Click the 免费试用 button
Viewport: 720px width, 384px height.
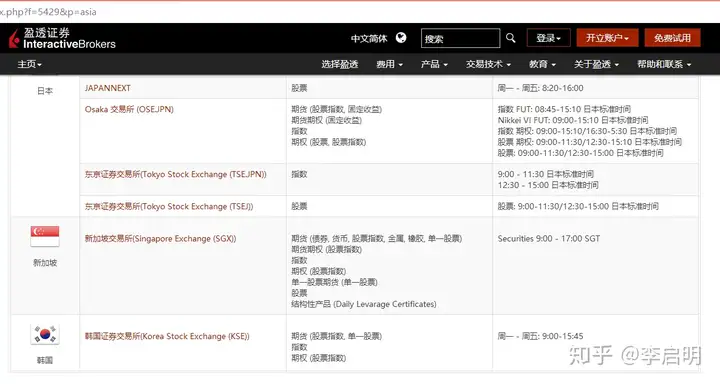pos(672,38)
